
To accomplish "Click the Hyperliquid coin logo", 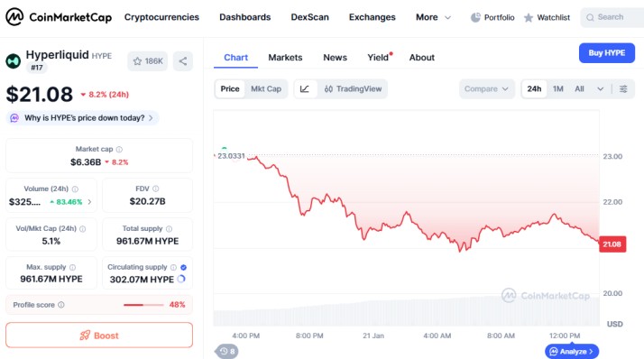I will click(x=14, y=60).
